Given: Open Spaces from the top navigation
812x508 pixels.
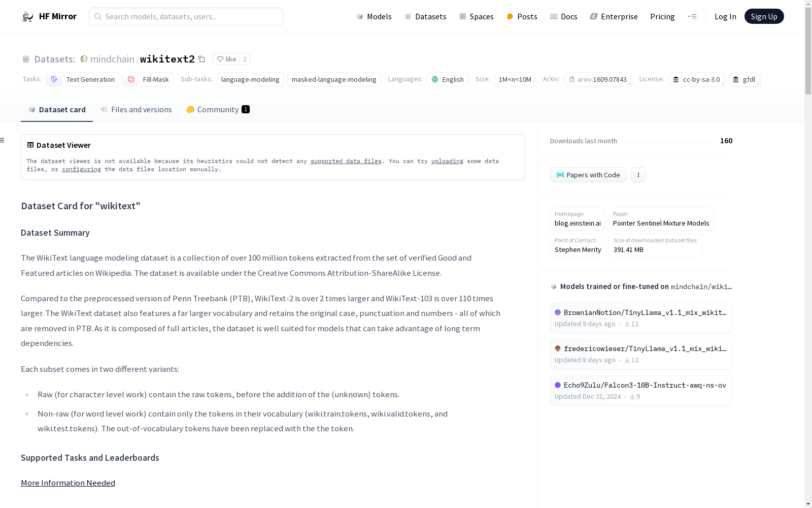Looking at the screenshot, I should coord(476,16).
